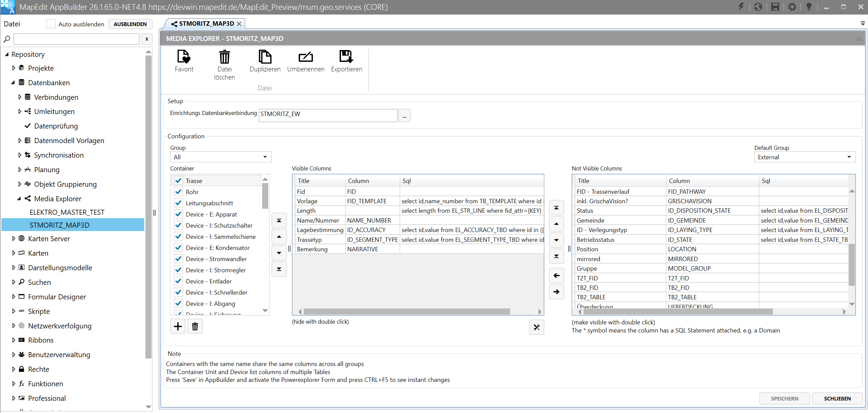Click the tools icon below Visible Columns

[x=536, y=327]
